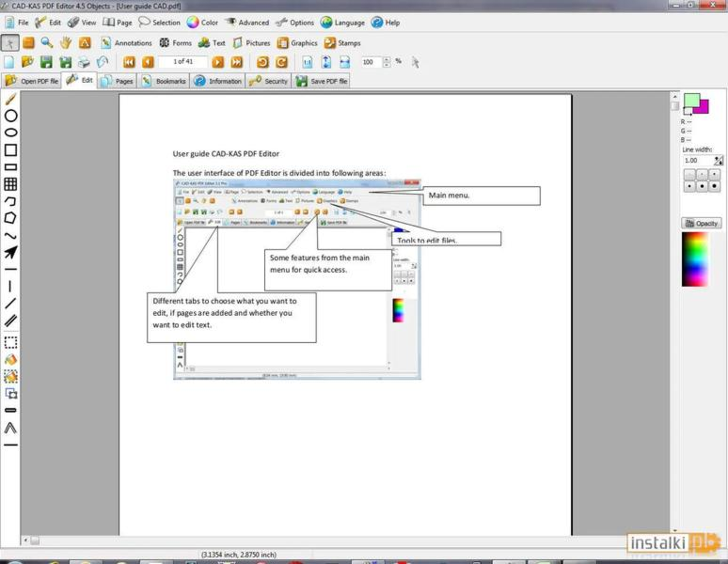Open the Graphics toolbar group
Image resolution: width=728 pixels, height=564 pixels.
click(297, 42)
